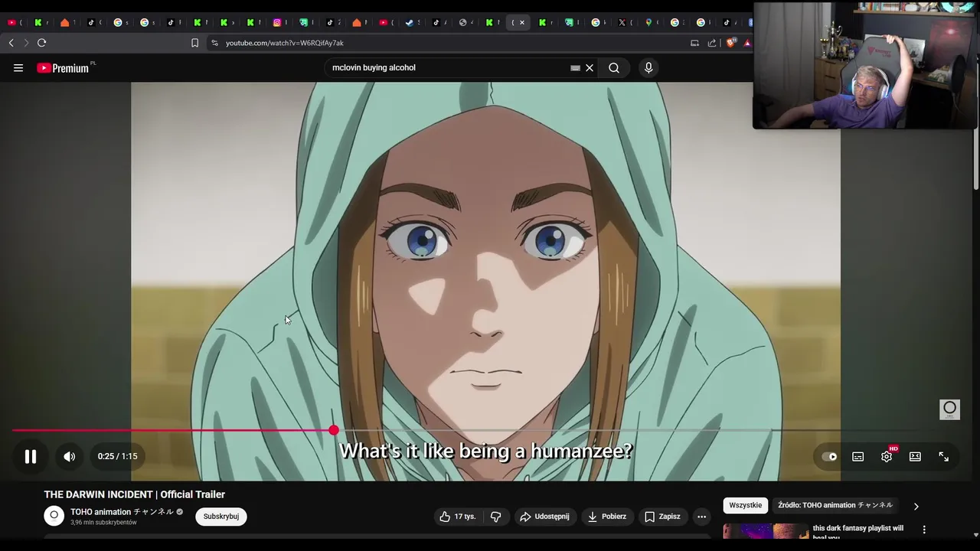The height and width of the screenshot is (551, 980).
Task: Click the channel watermark on video
Action: click(x=949, y=409)
